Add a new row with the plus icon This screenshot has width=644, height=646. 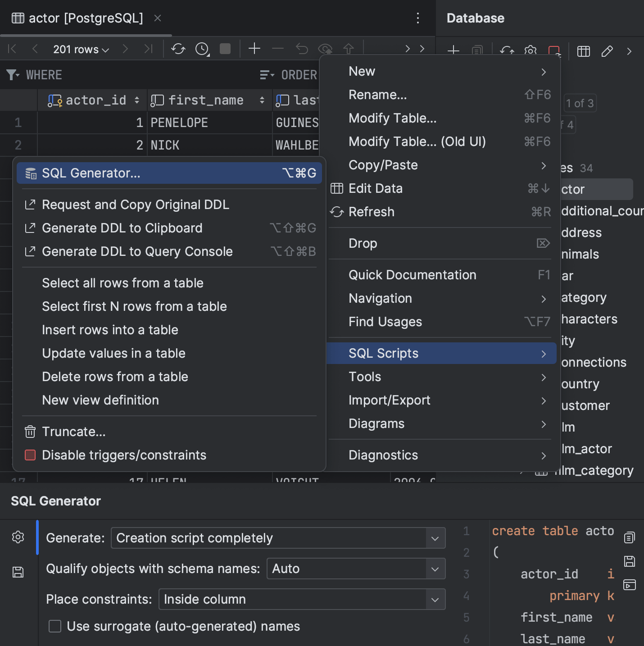click(x=254, y=49)
